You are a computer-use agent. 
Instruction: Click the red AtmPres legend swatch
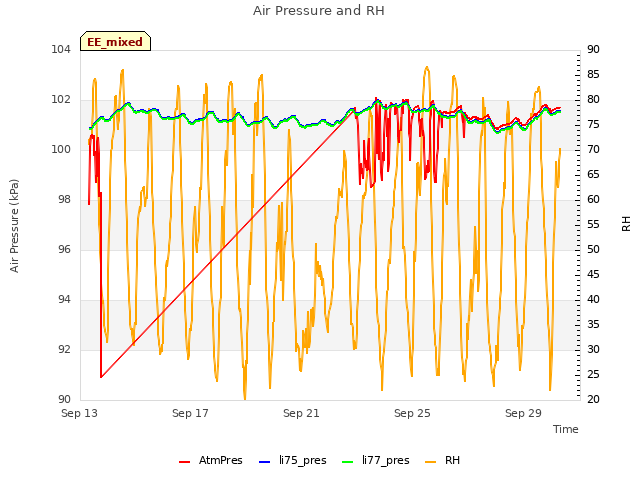[184, 462]
